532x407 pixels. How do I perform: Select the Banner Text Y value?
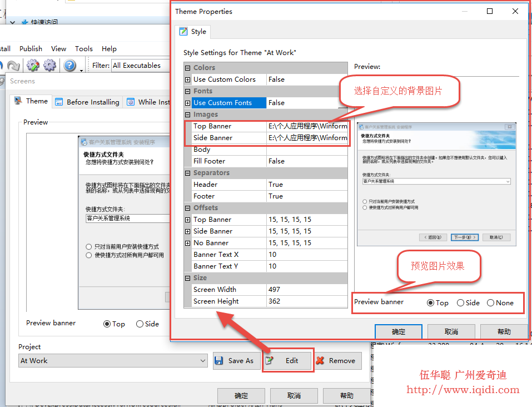(x=307, y=266)
